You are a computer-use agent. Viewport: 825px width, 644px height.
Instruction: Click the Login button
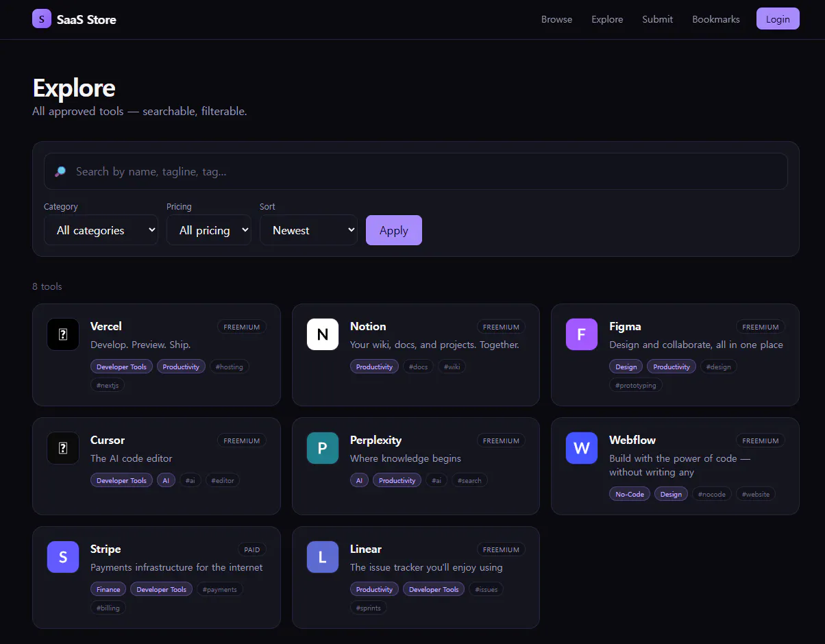tap(778, 18)
